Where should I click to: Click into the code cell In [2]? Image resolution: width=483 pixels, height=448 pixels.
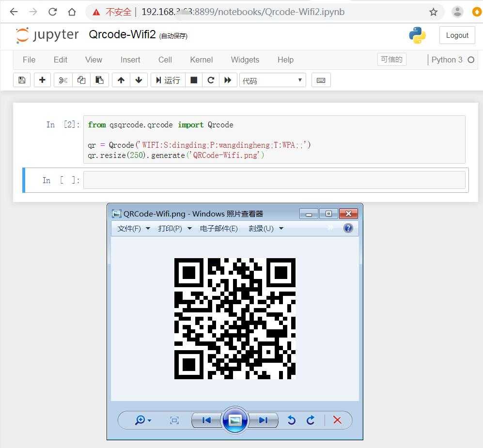click(x=274, y=139)
